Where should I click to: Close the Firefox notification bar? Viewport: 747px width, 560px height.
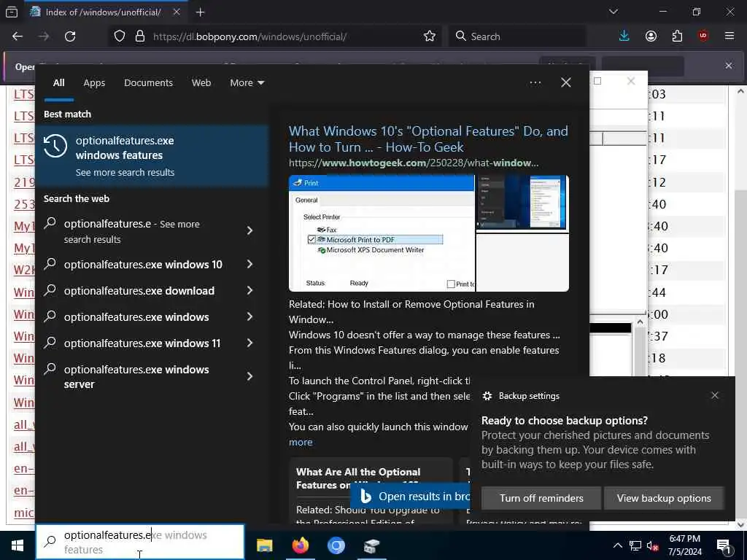coord(729,66)
